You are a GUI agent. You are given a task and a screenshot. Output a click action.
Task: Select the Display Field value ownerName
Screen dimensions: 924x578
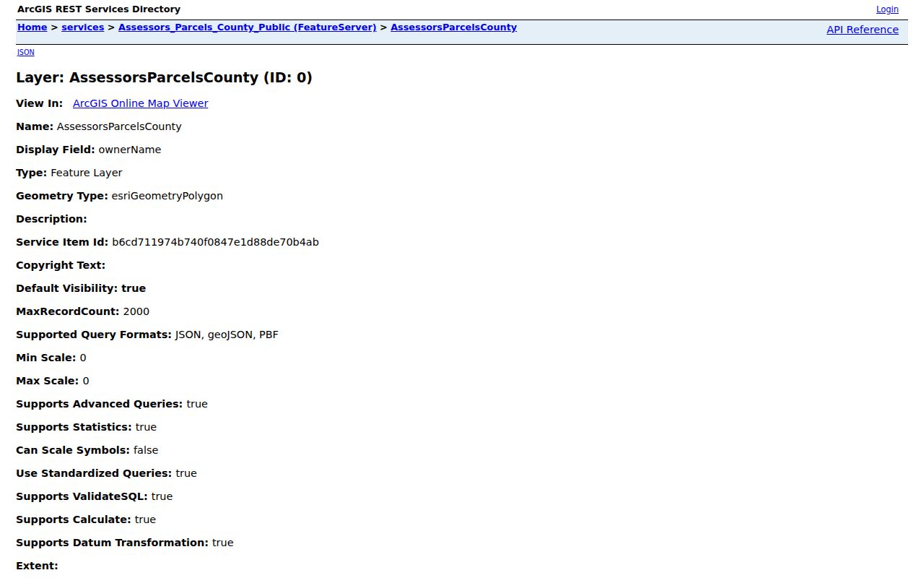click(130, 150)
